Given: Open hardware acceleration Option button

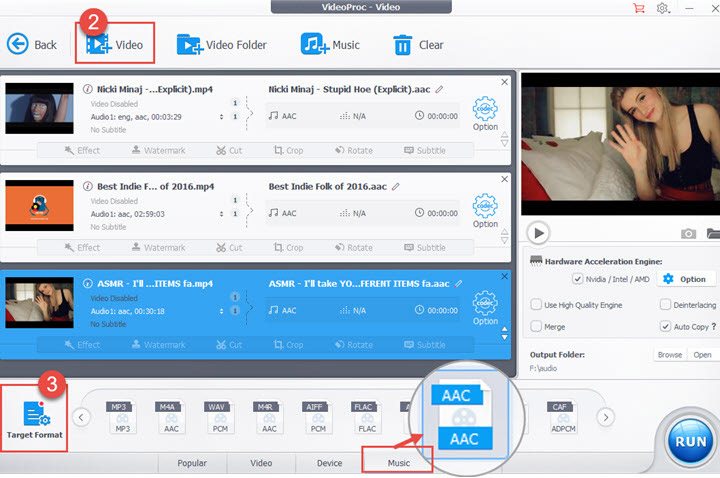Looking at the screenshot, I should coord(686,279).
